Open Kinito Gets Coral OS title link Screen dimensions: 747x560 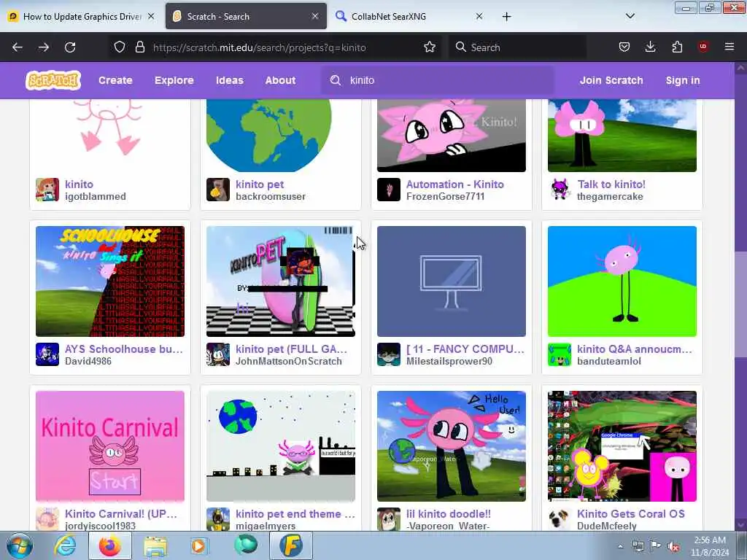tap(631, 514)
